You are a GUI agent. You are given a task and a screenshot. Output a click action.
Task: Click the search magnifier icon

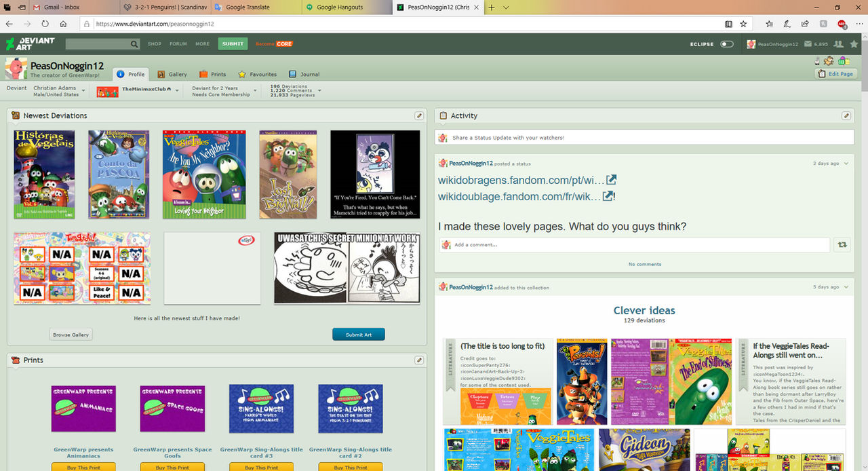[135, 44]
